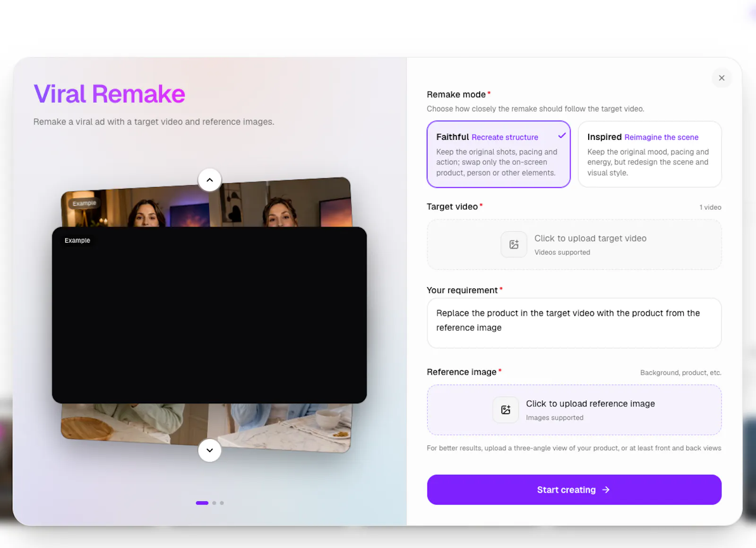Focus the Your requirement text field
756x548 pixels.
pyautogui.click(x=574, y=323)
